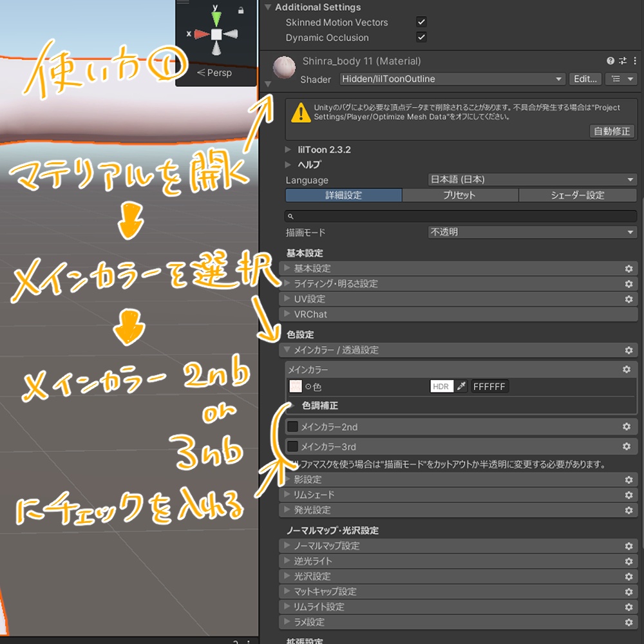Open gear menu for 逆光ライト
This screenshot has height=644, width=644.
coord(629,561)
